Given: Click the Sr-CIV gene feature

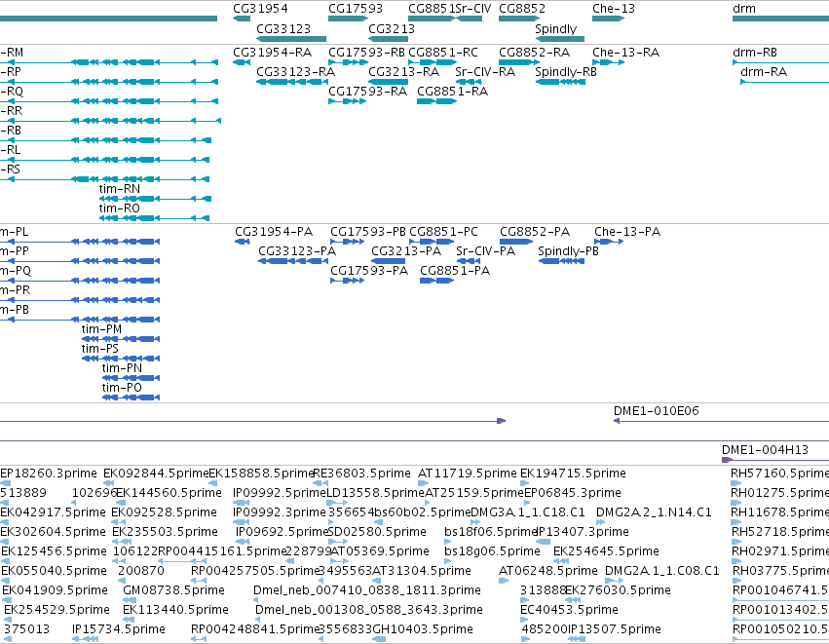Looking at the screenshot, I should click(469, 19).
